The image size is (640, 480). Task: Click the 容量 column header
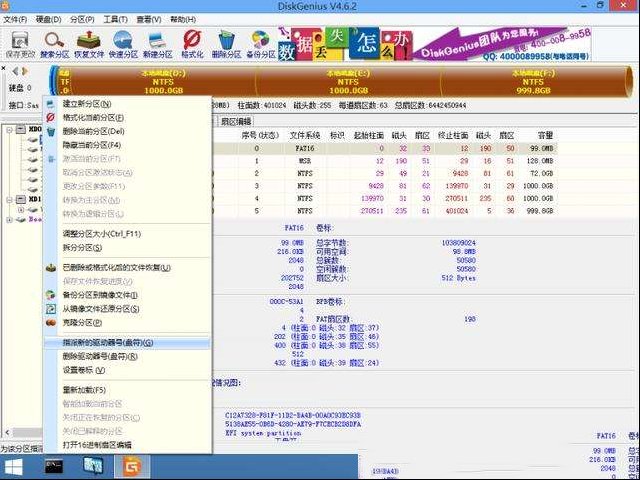544,135
